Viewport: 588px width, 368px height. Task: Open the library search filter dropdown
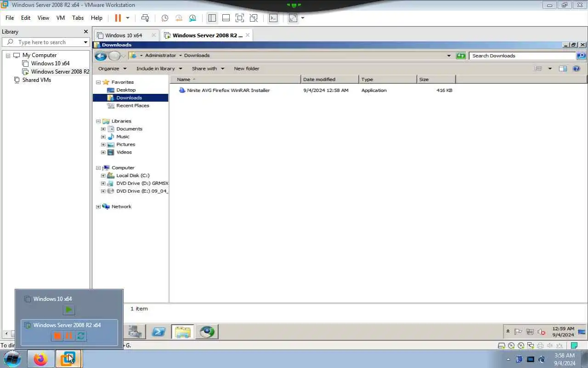tap(85, 42)
